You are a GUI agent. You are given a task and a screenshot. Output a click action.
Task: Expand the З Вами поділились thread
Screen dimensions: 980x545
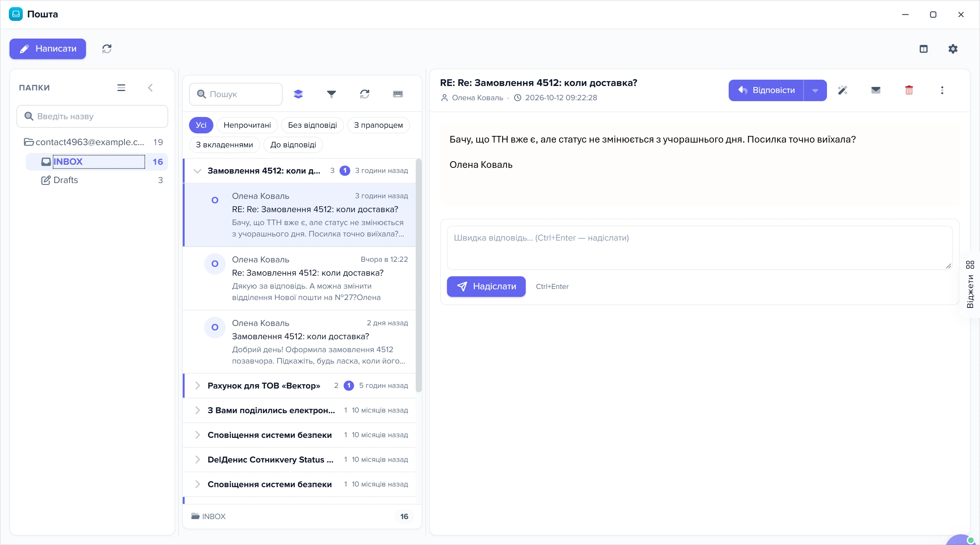tap(197, 410)
